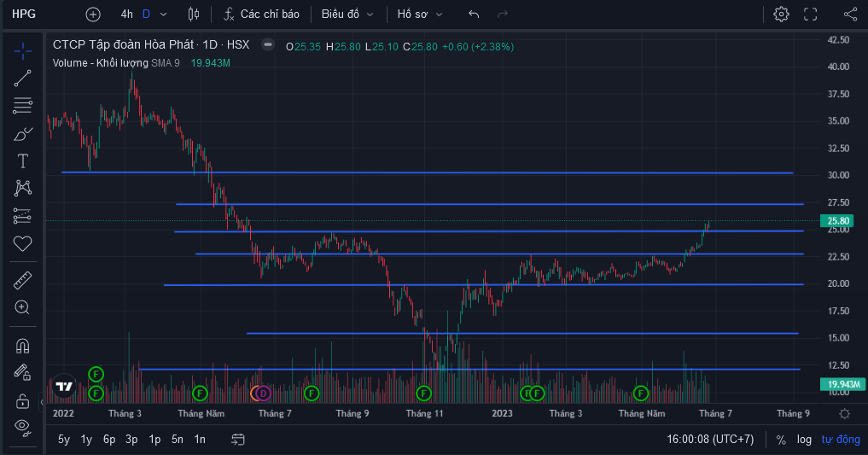
Task: Hide all drawings with eye icon
Action: (23, 426)
